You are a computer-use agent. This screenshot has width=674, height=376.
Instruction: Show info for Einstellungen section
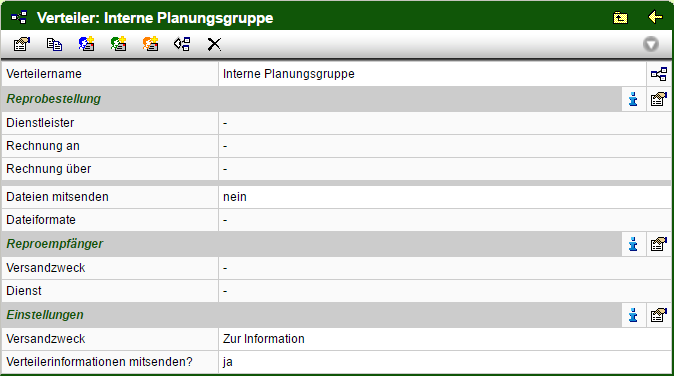tap(633, 315)
